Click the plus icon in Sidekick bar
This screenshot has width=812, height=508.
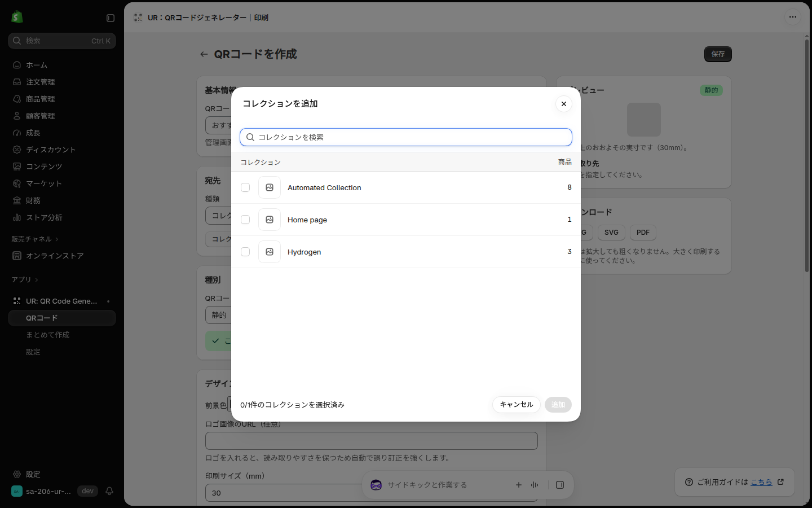[x=519, y=485]
